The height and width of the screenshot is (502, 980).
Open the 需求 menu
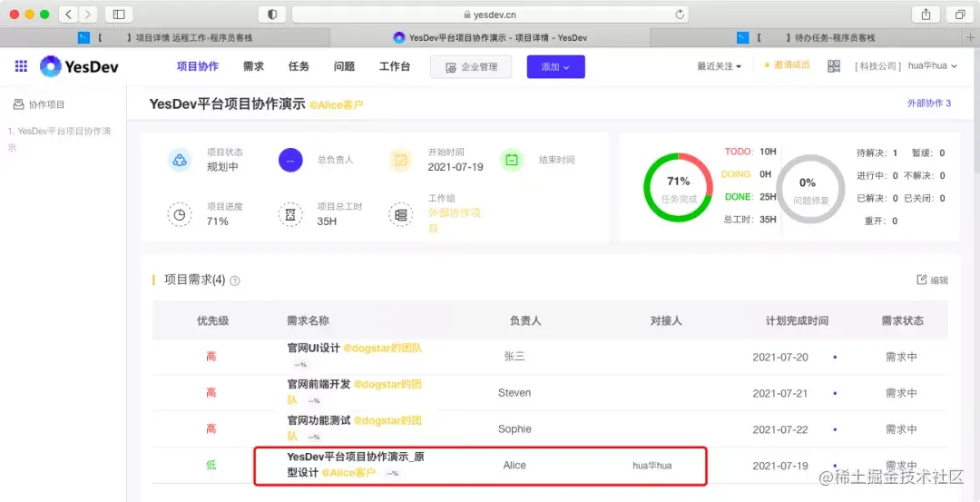tap(253, 66)
